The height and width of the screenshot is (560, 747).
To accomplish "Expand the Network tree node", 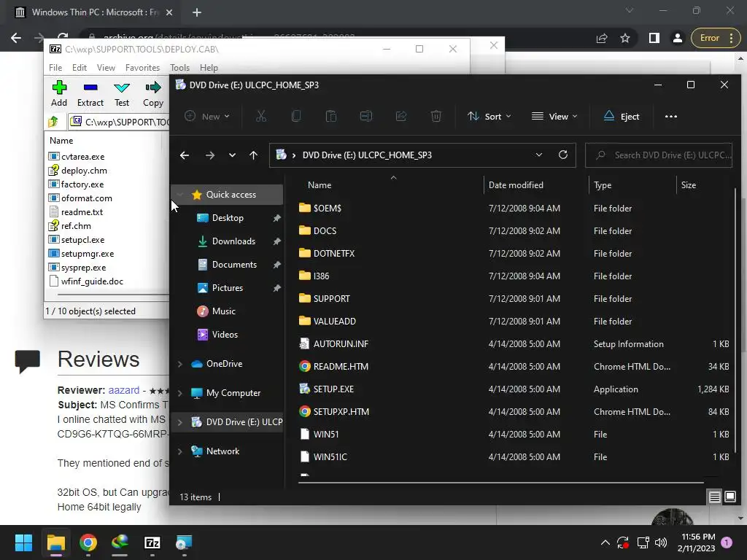I will tap(180, 451).
